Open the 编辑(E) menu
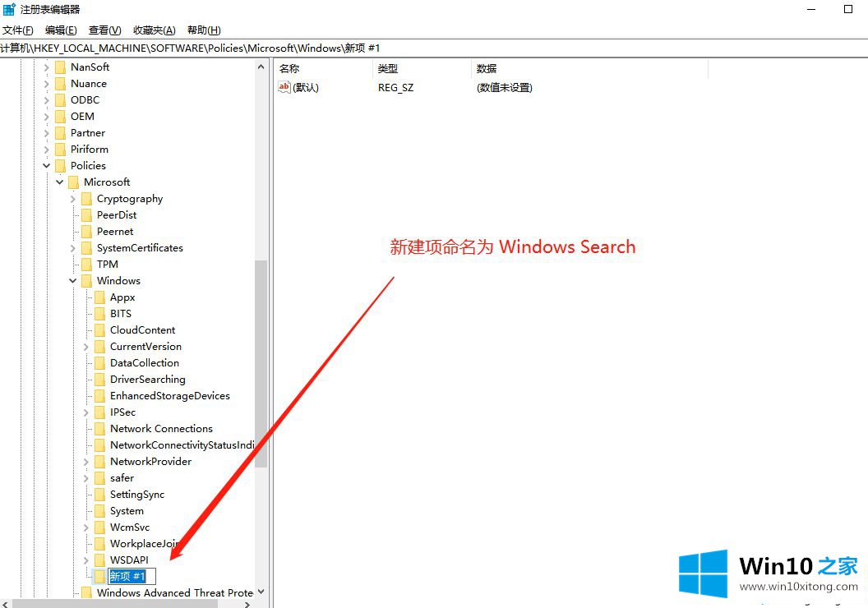 click(61, 30)
